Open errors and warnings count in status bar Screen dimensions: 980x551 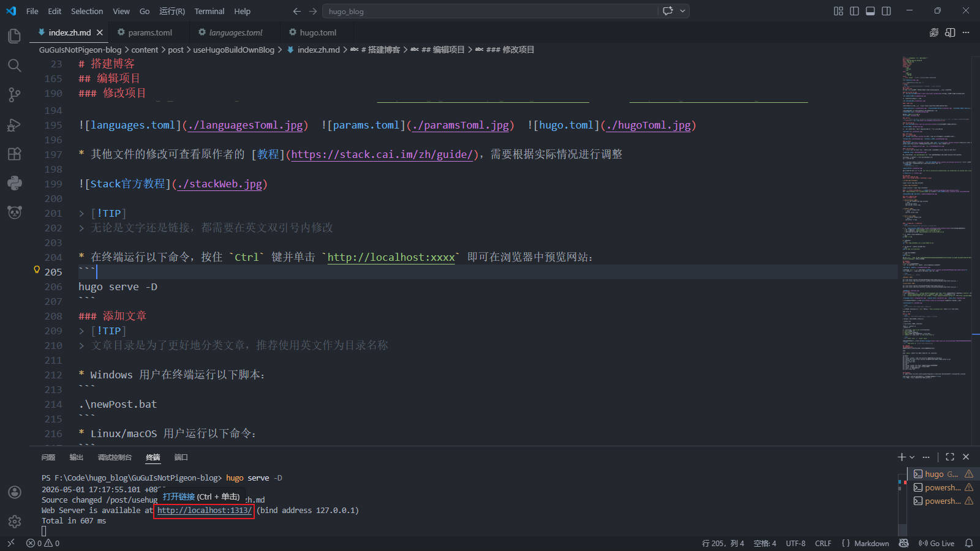click(x=43, y=543)
